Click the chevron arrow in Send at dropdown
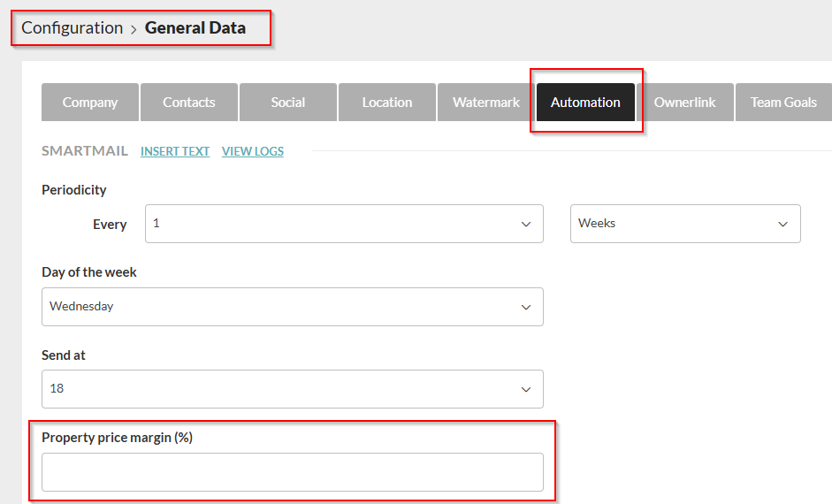Image resolution: width=832 pixels, height=504 pixels. (x=526, y=389)
